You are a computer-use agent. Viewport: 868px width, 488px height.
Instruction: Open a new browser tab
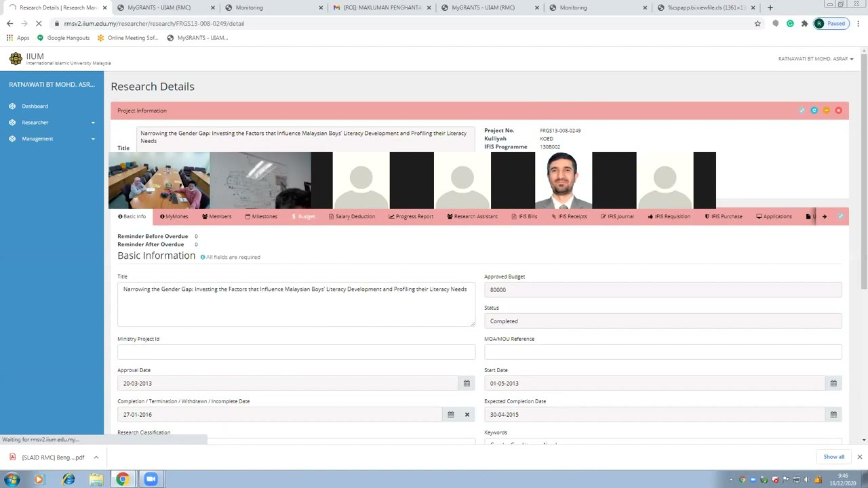pos(770,7)
